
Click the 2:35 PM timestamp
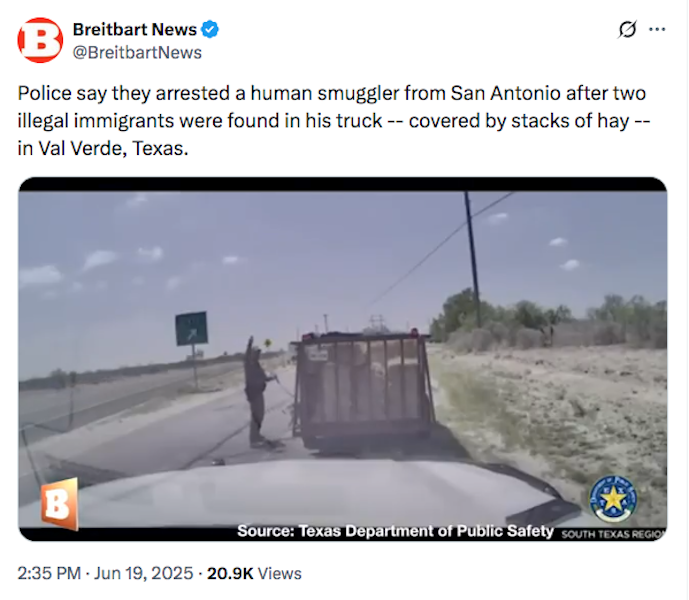click(49, 573)
